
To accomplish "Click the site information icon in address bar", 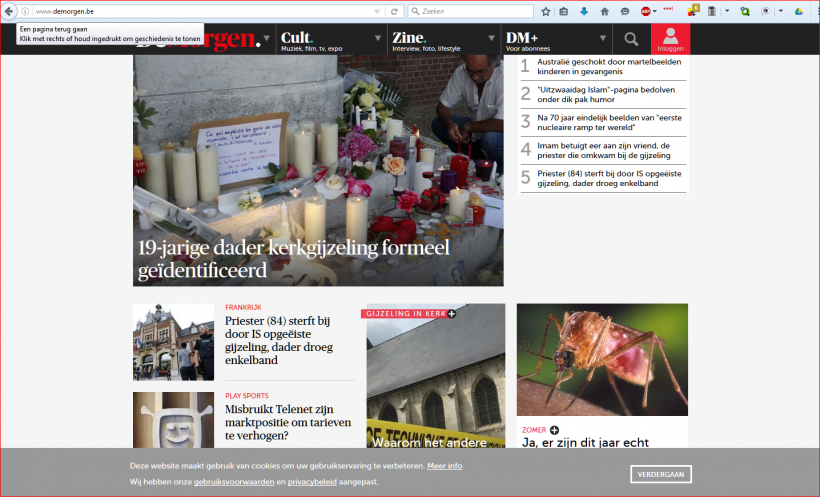I will point(26,11).
